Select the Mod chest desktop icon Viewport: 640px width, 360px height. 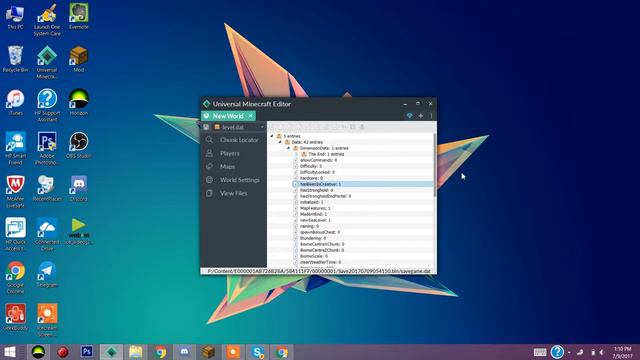coord(79,59)
